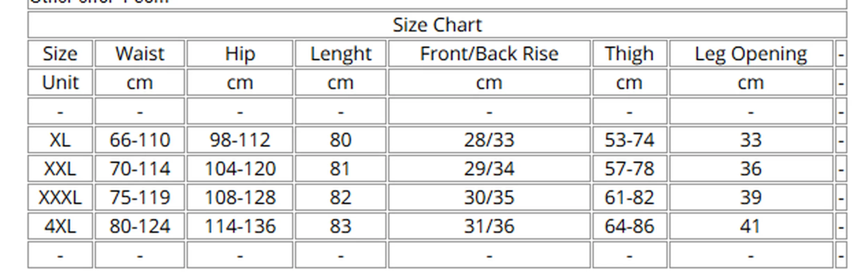Click the 4XL size row label
The width and height of the screenshot is (868, 278).
[x=60, y=226]
